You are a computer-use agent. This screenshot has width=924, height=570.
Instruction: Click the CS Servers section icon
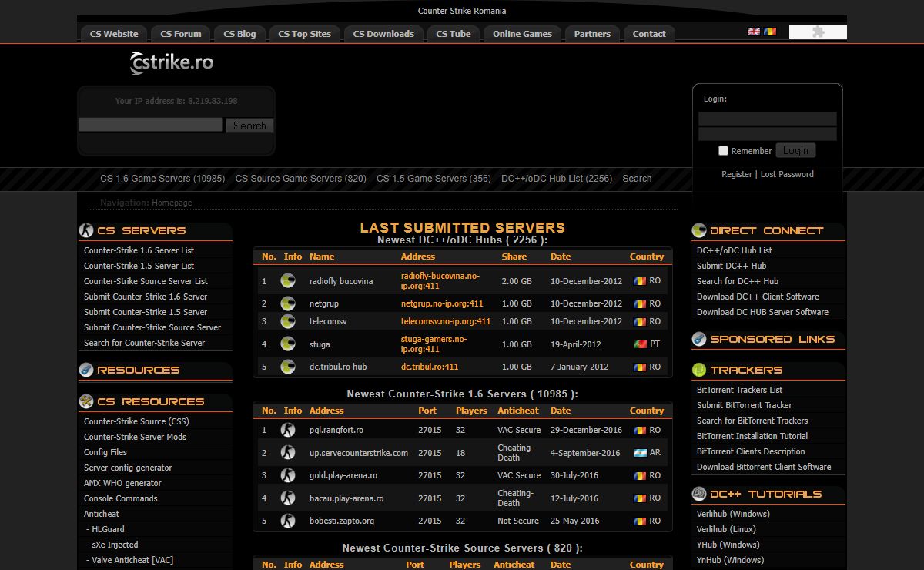[x=86, y=230]
